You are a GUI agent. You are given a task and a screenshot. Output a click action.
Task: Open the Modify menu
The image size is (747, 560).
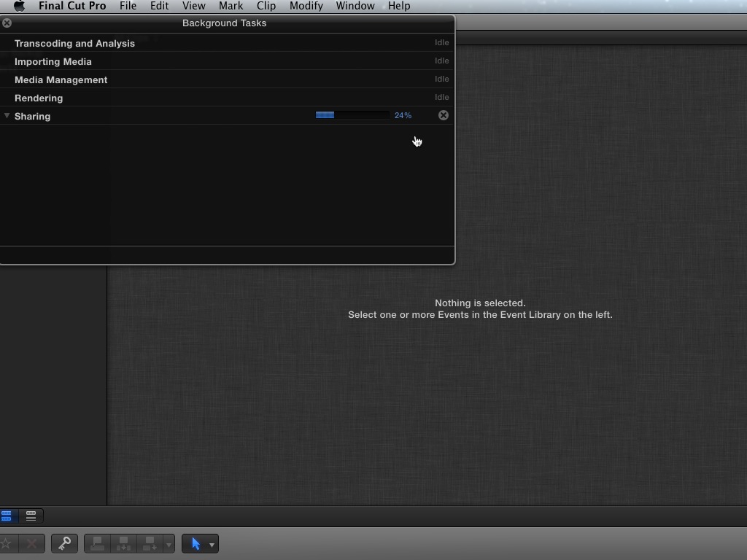[306, 6]
